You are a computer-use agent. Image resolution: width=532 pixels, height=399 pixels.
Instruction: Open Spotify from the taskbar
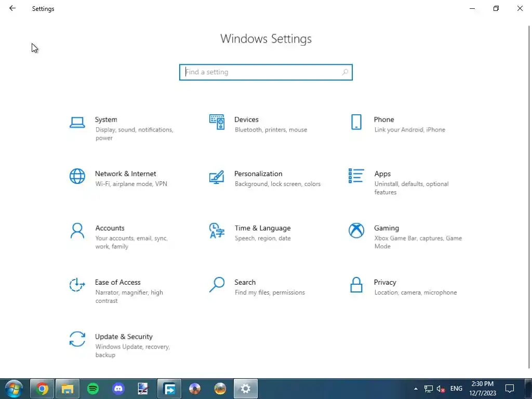[93, 389]
